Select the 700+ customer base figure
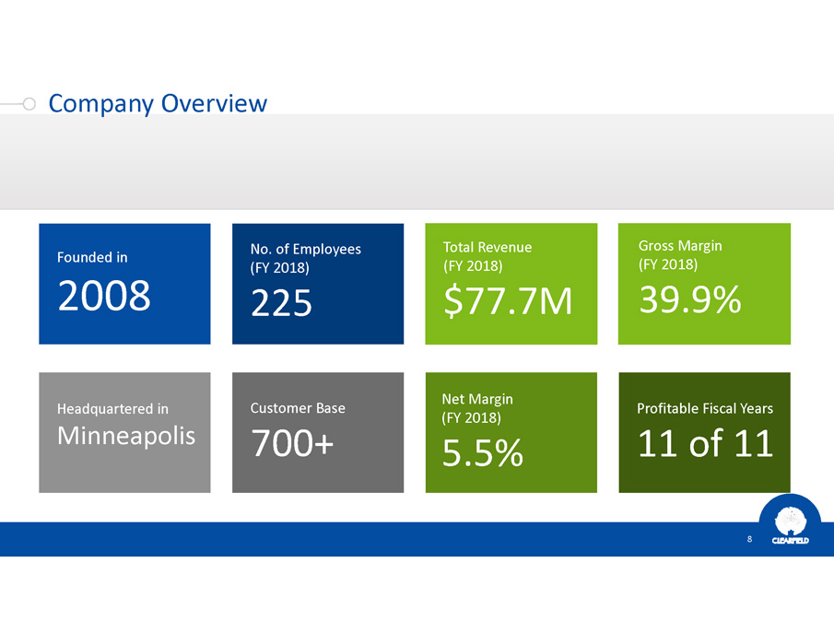 (x=292, y=446)
